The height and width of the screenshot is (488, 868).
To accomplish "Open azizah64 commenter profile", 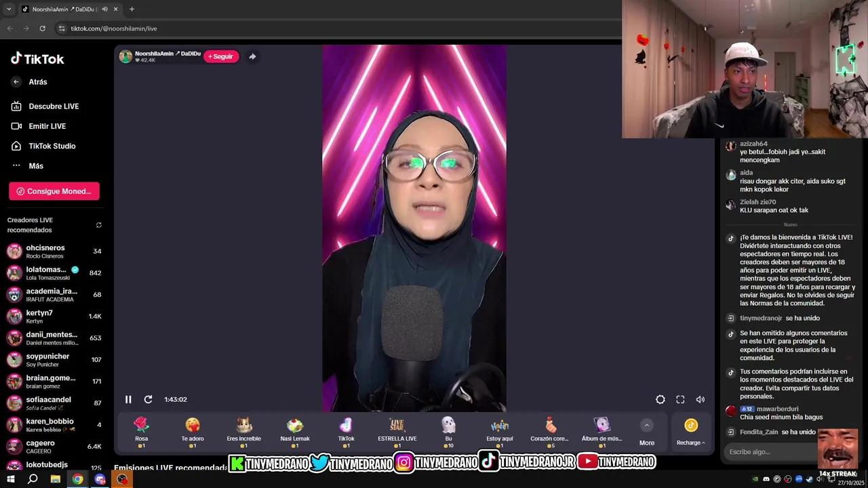I will [753, 144].
